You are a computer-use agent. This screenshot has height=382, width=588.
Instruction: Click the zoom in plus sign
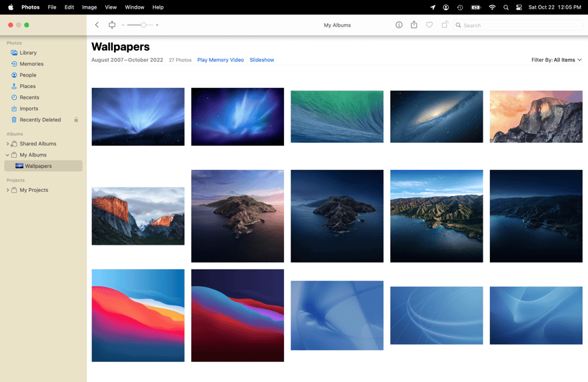coord(157,25)
